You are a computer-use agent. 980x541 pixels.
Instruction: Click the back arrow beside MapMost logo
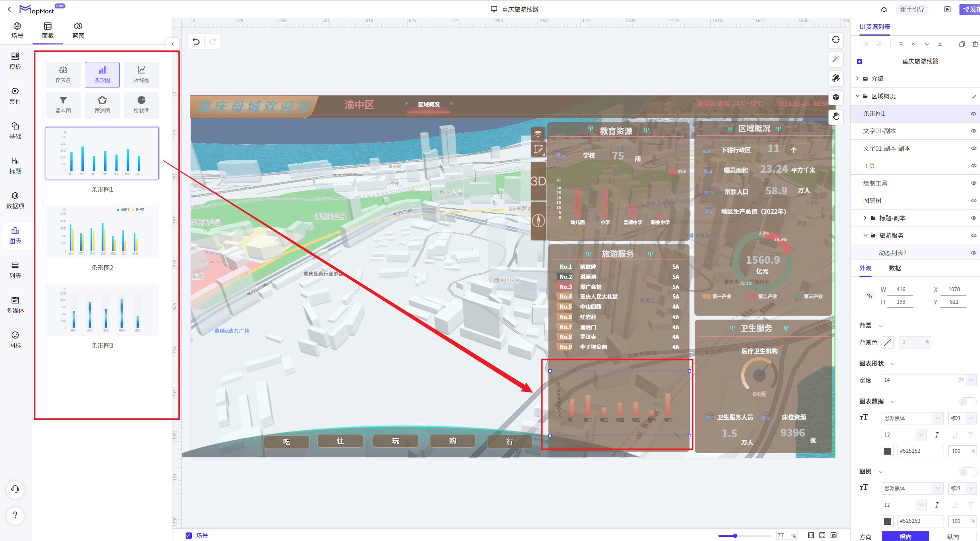point(9,9)
